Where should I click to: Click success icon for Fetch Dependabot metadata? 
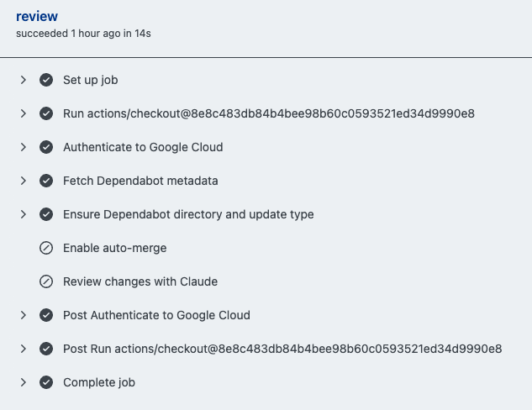pyautogui.click(x=46, y=181)
